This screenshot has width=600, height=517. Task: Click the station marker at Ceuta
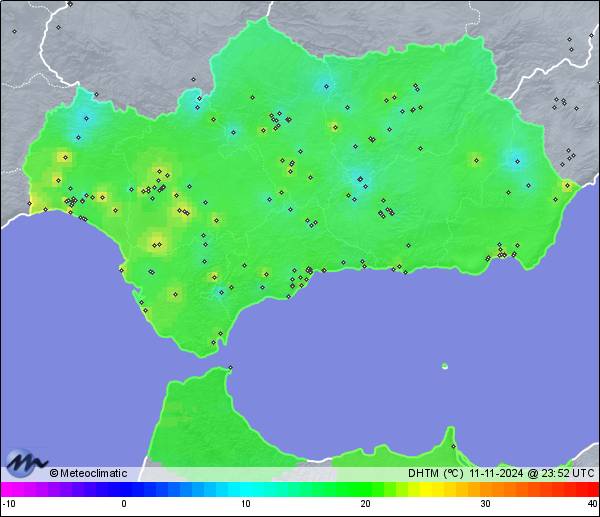tap(230, 367)
